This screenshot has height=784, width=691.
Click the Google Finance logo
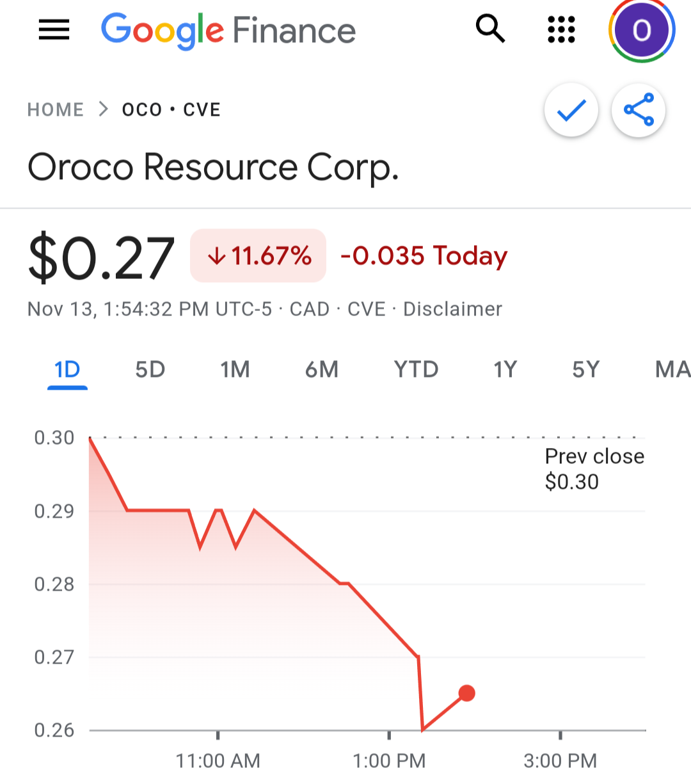pyautogui.click(x=228, y=31)
